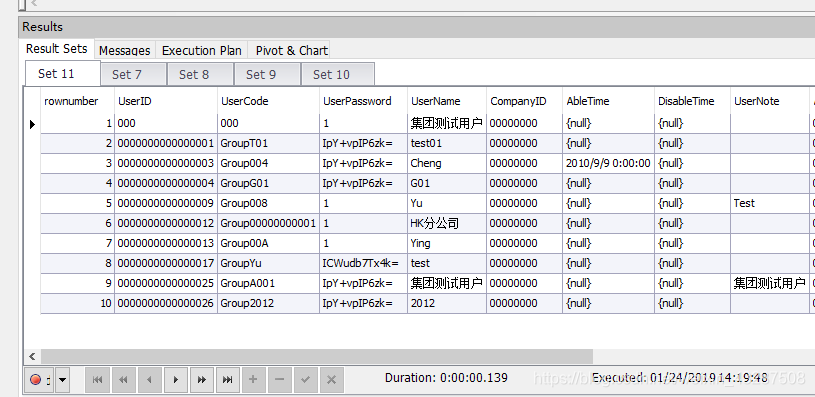Screen dimensions: 815x397
Task: Click the DisableTime column header
Action: (x=692, y=101)
